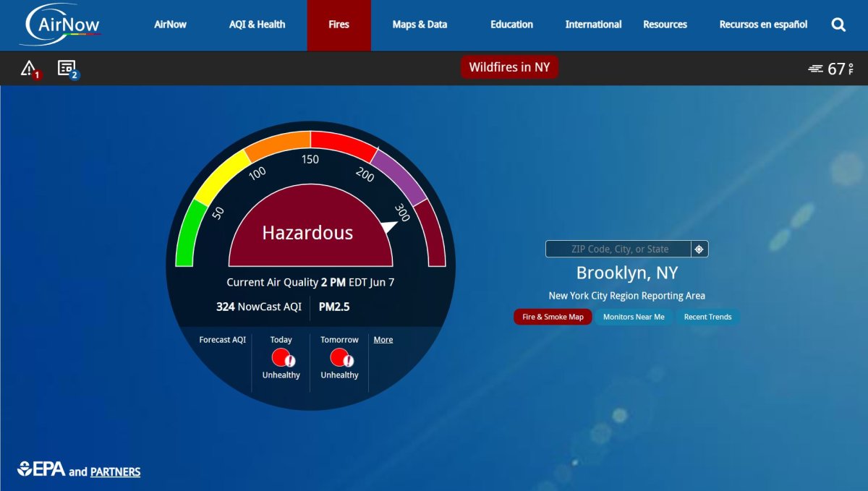868x491 pixels.
Task: Focus the ZIP Code, City, or State field
Action: [619, 249]
